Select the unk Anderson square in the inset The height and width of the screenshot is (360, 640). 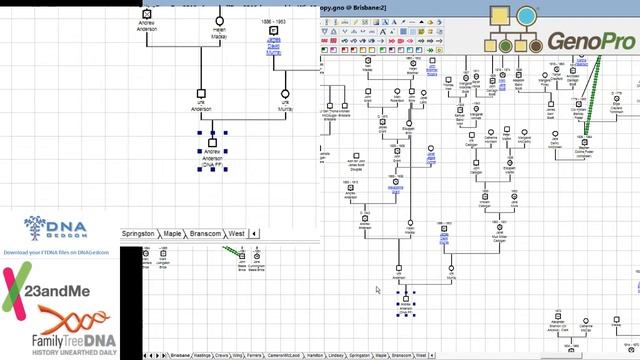point(201,94)
